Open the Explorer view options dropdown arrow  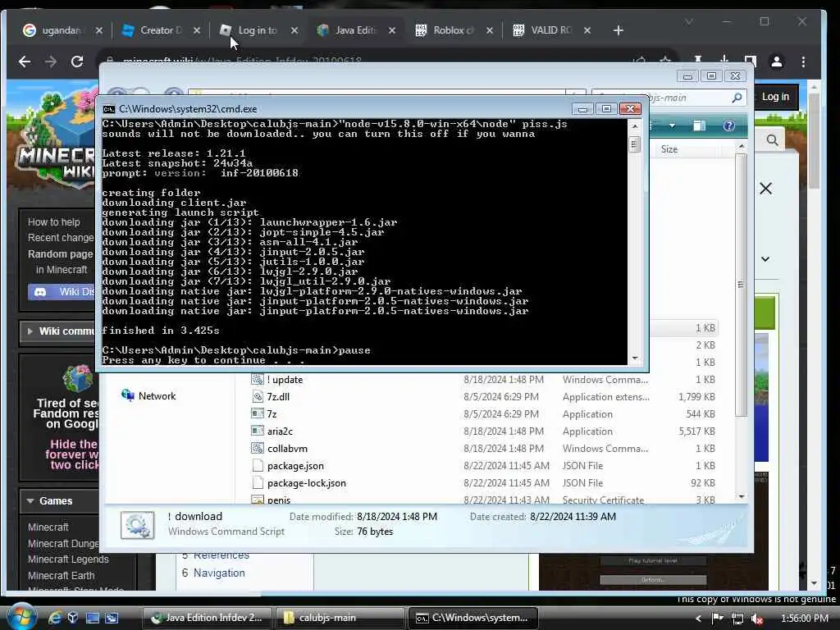673,126
